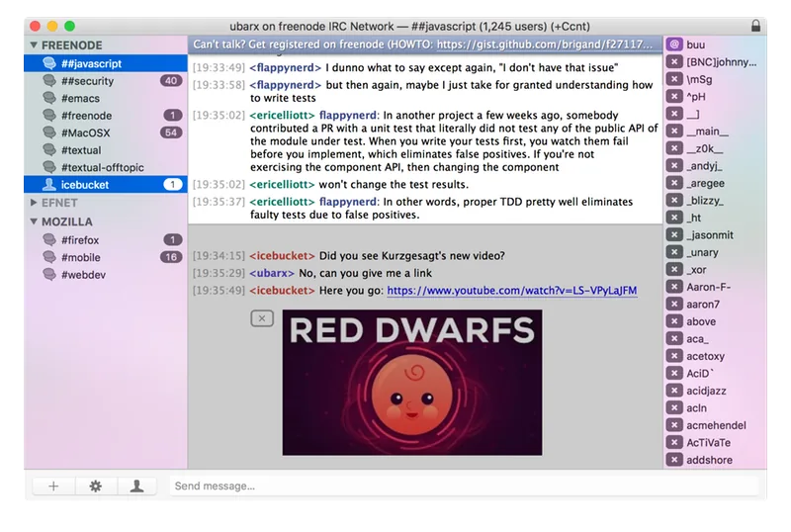Open the #emacs channel

coord(106,98)
